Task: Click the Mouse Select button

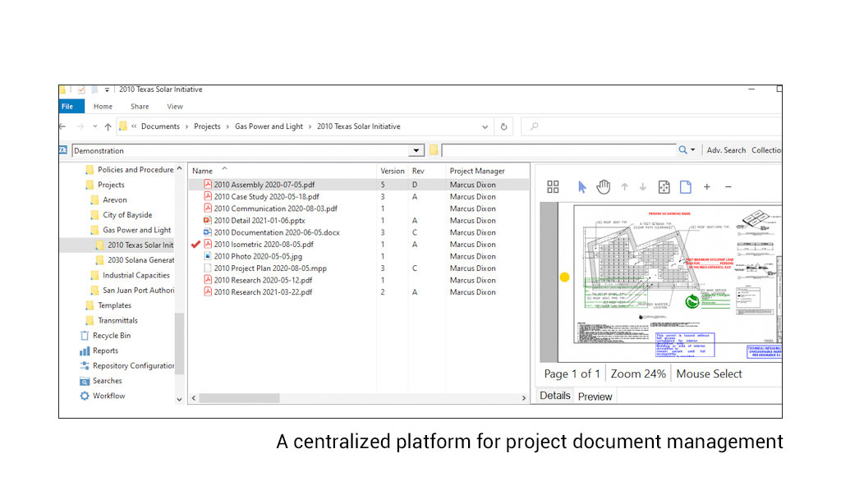Action: pos(708,373)
